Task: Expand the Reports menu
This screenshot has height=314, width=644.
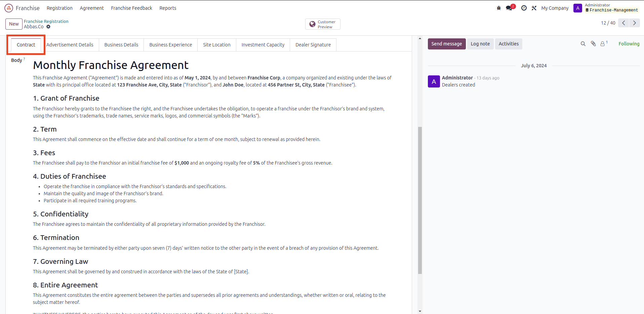Action: pos(168,8)
